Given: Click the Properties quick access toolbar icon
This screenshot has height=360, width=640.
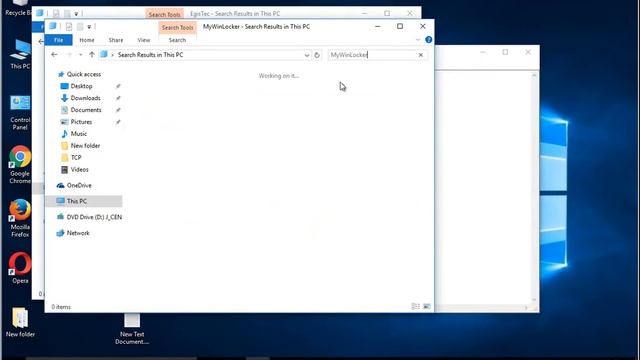Looking at the screenshot, I should pyautogui.click(x=69, y=27).
